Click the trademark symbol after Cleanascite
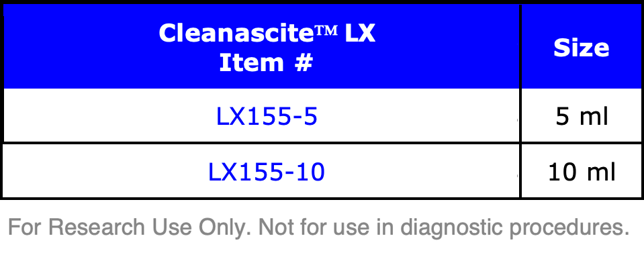644x255 pixels. (327, 31)
